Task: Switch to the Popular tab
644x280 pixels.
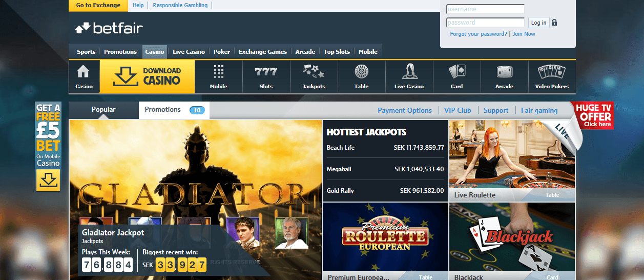Action: click(103, 110)
